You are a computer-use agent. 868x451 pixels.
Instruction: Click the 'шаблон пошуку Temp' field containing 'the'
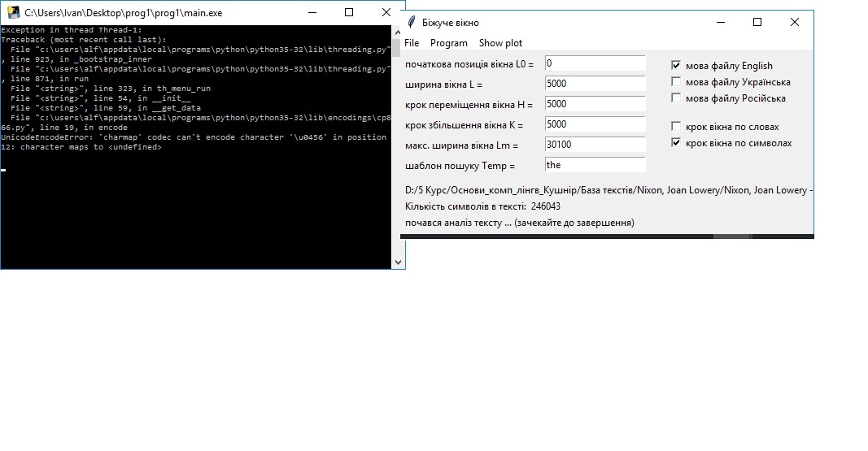595,165
